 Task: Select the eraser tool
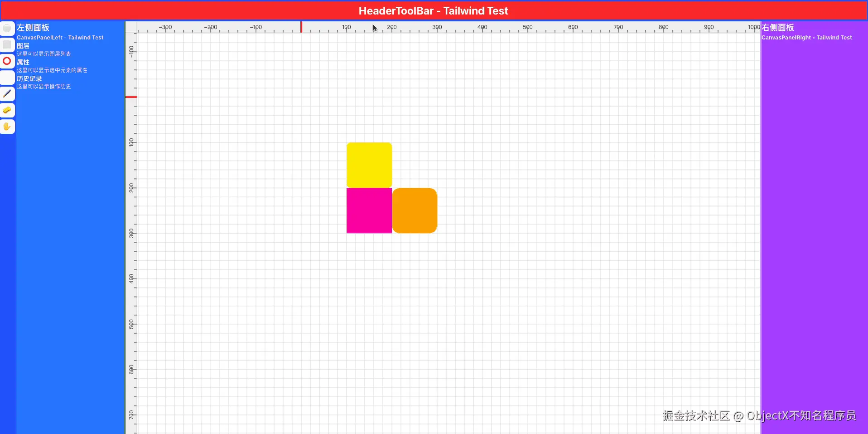(x=7, y=110)
